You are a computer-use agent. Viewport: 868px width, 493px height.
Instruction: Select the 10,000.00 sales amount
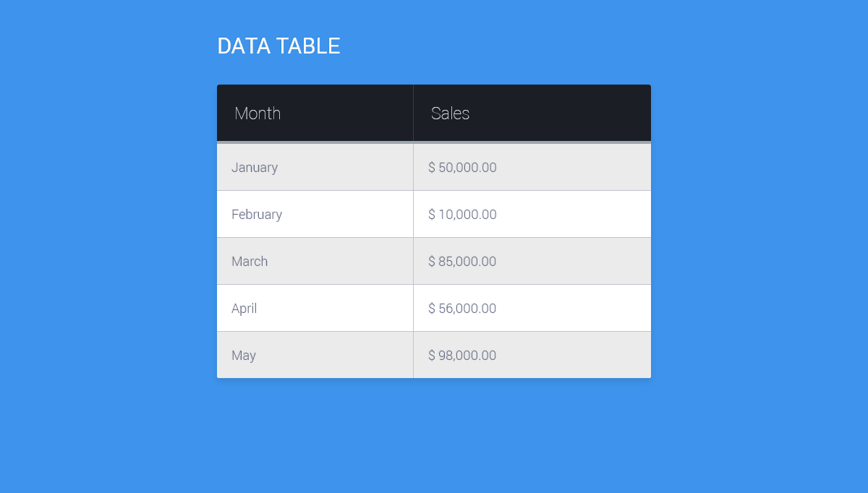pos(467,215)
